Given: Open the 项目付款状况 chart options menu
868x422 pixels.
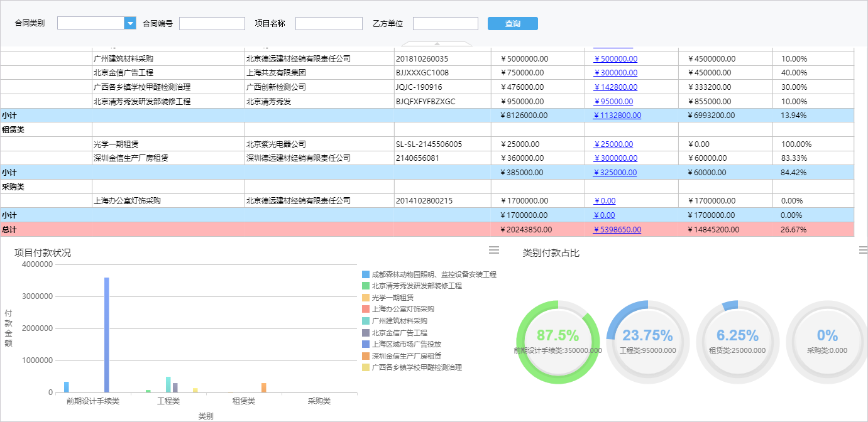Looking at the screenshot, I should click(493, 250).
